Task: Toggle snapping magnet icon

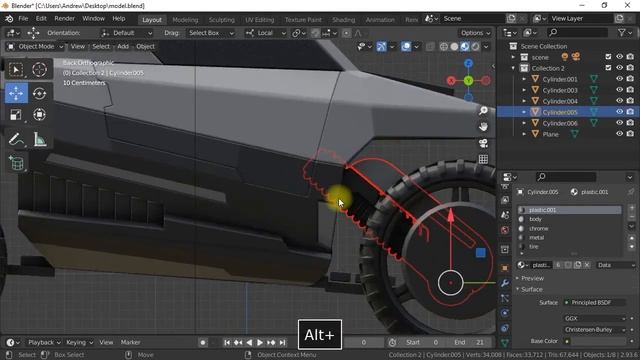Action: [x=316, y=33]
